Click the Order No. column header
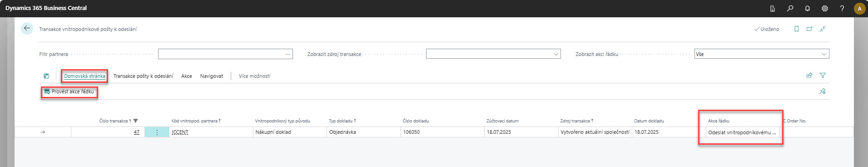 coord(794,121)
